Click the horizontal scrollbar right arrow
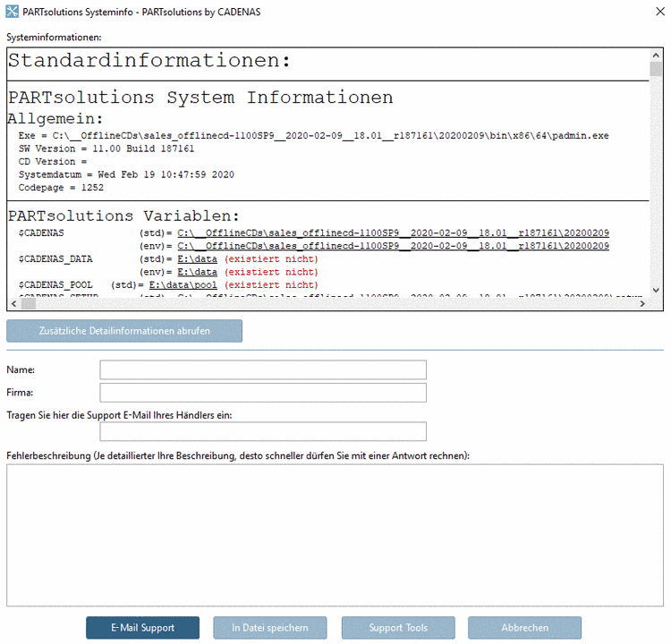The image size is (671, 644). pyautogui.click(x=641, y=303)
